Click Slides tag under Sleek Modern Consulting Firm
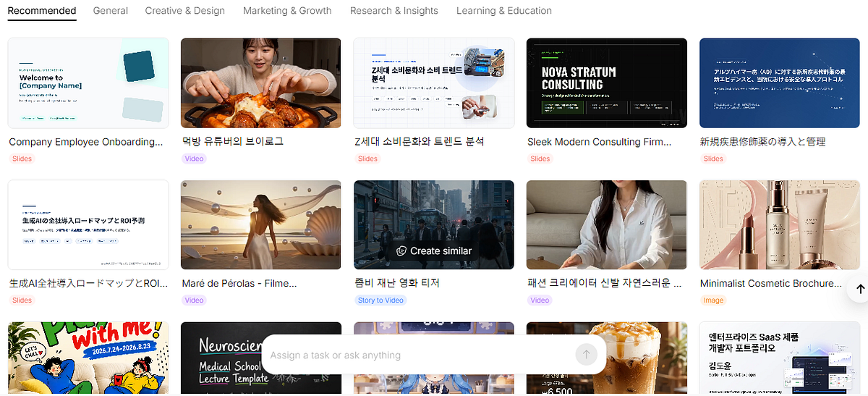The width and height of the screenshot is (868, 396). click(x=540, y=159)
